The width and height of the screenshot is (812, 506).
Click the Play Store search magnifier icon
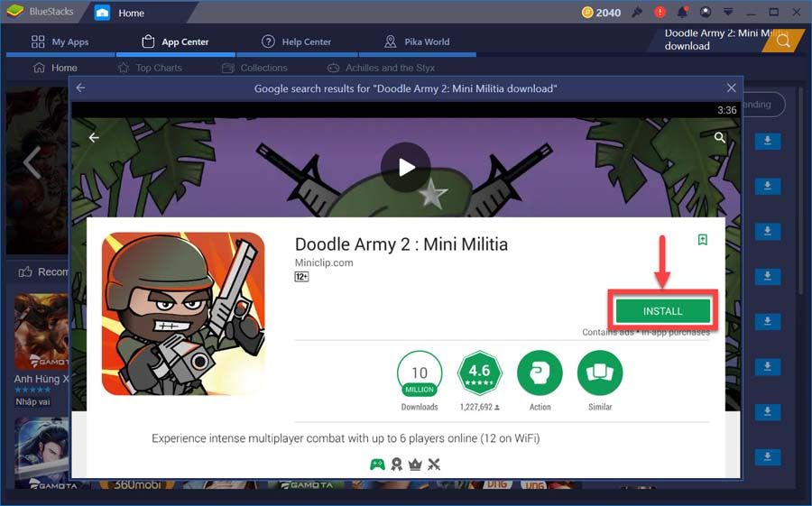(719, 137)
